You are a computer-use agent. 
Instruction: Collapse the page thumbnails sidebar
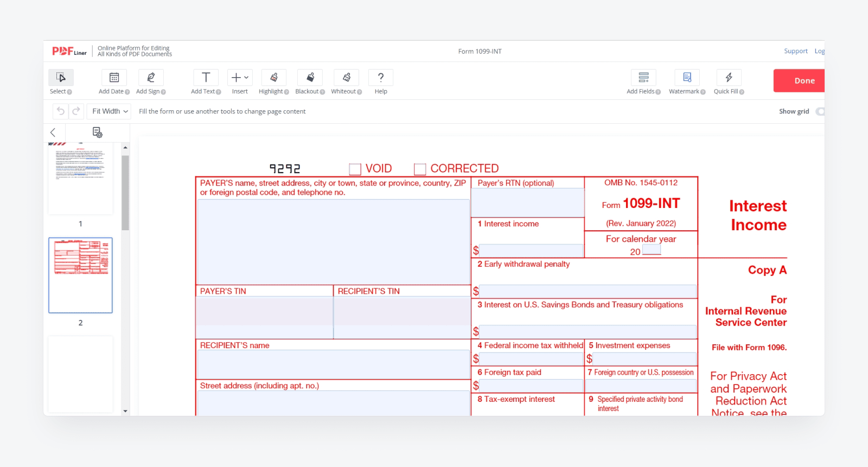(53, 132)
